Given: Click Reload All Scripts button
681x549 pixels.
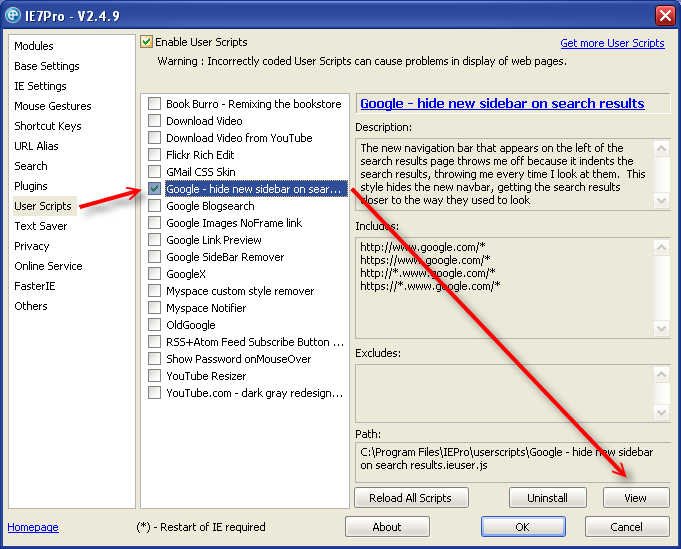Looking at the screenshot, I should (411, 498).
